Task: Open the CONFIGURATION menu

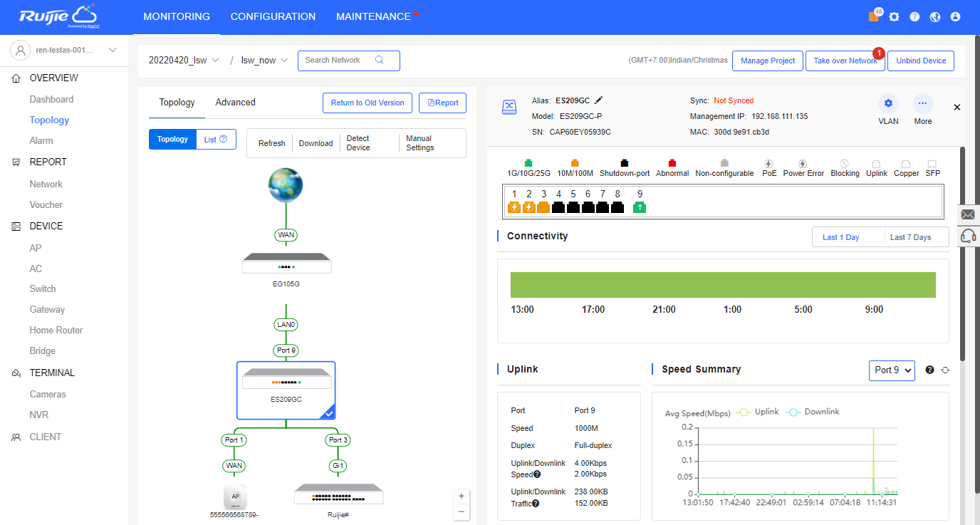Action: click(273, 16)
